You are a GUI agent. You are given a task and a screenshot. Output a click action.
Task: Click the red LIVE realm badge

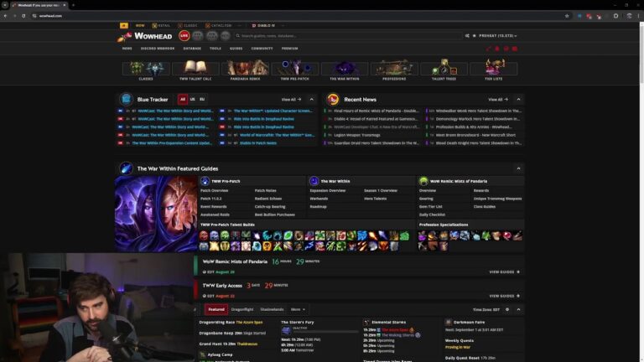click(x=184, y=36)
